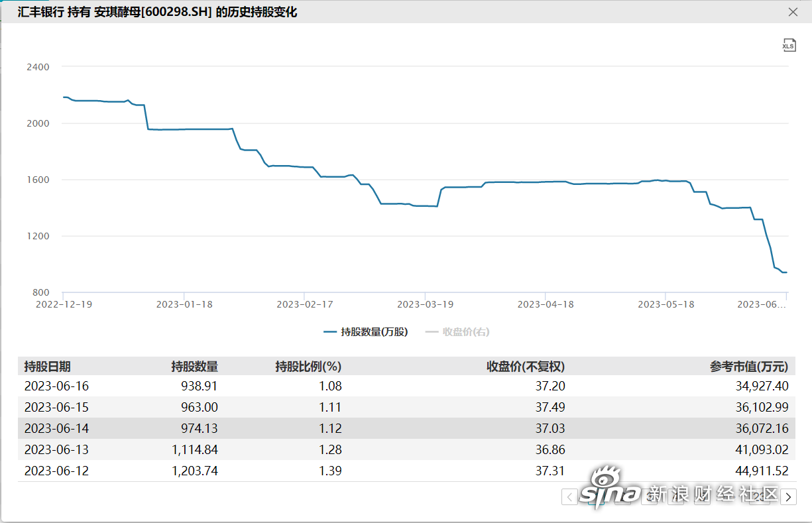This screenshot has height=523, width=812.
Task: Select the 2023-06-13 date cell
Action: point(56,449)
